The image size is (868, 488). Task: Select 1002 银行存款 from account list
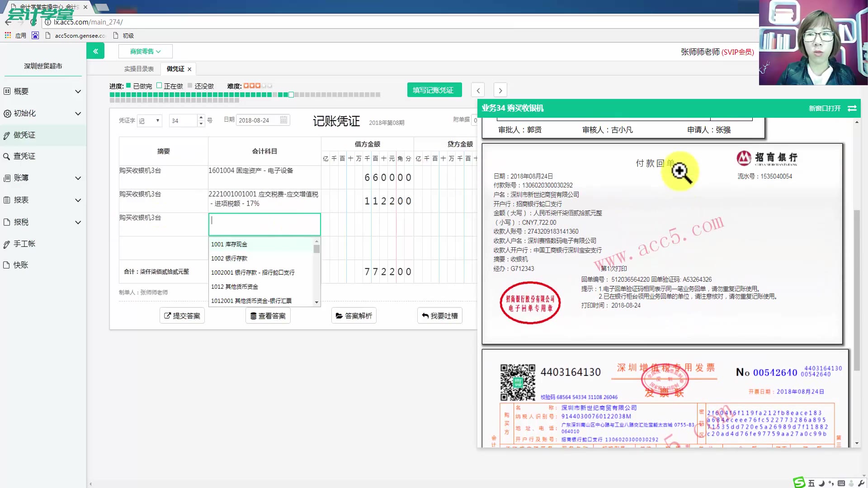[229, 258]
